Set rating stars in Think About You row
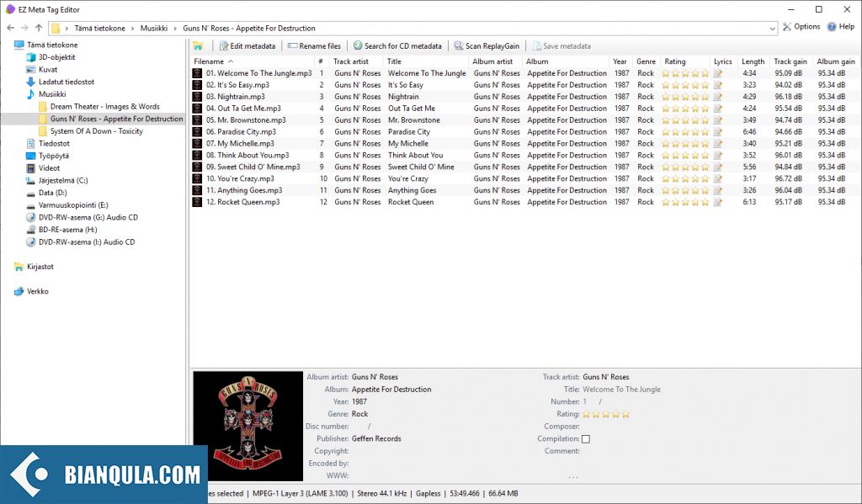This screenshot has width=862, height=504. 685,156
